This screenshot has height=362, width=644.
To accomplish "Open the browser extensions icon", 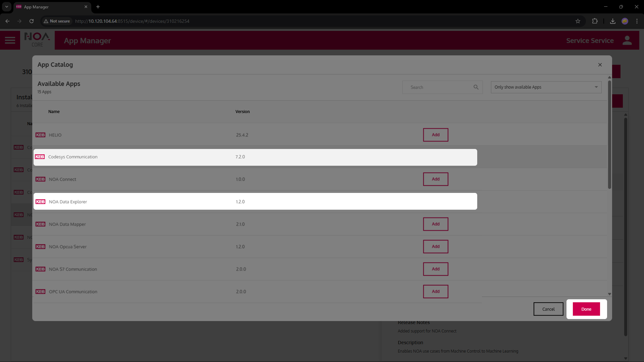I will click(594, 21).
